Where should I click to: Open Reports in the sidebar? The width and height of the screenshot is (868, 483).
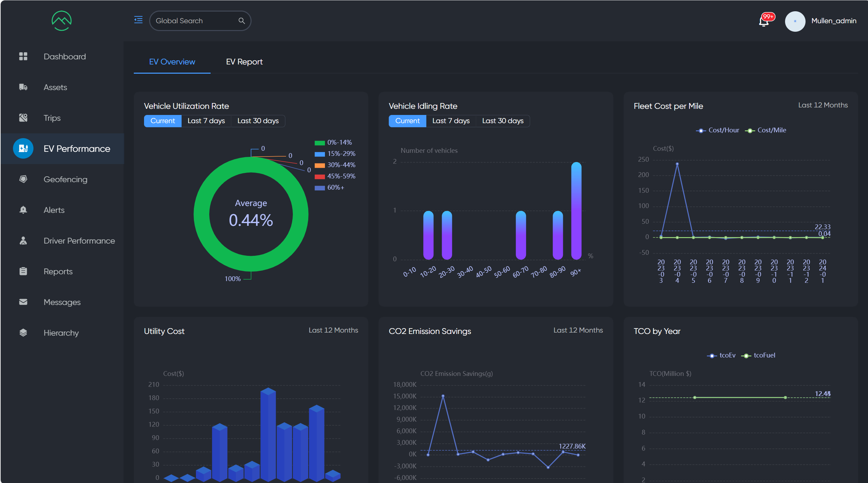[x=58, y=271]
